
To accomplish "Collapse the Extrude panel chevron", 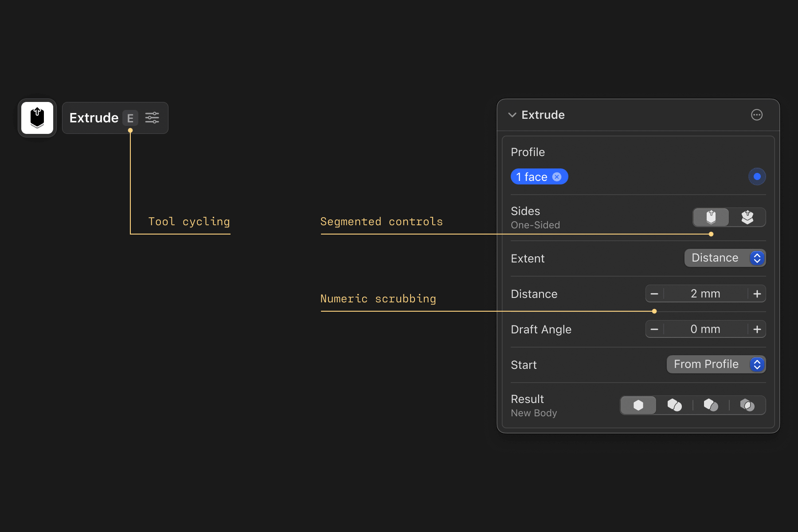I will (512, 115).
